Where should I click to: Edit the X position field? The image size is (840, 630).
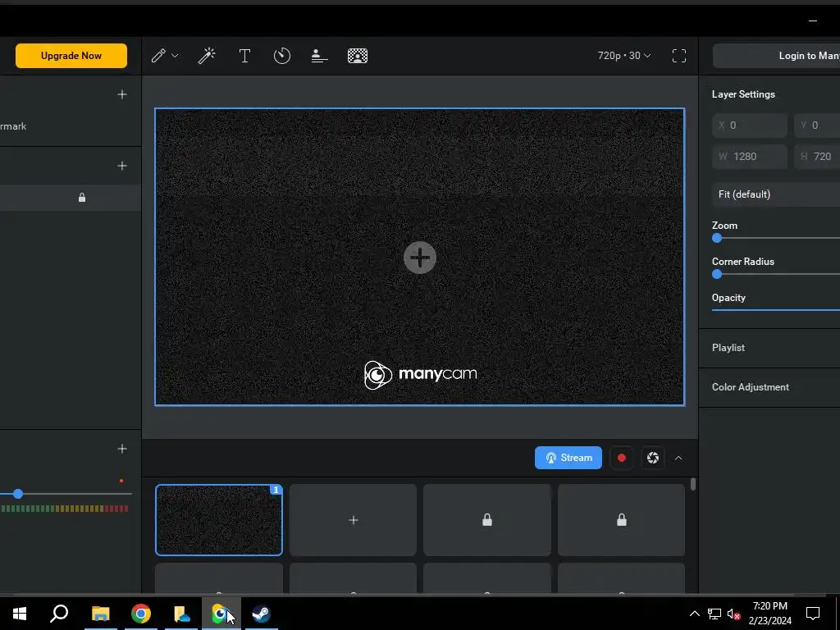[x=750, y=126]
